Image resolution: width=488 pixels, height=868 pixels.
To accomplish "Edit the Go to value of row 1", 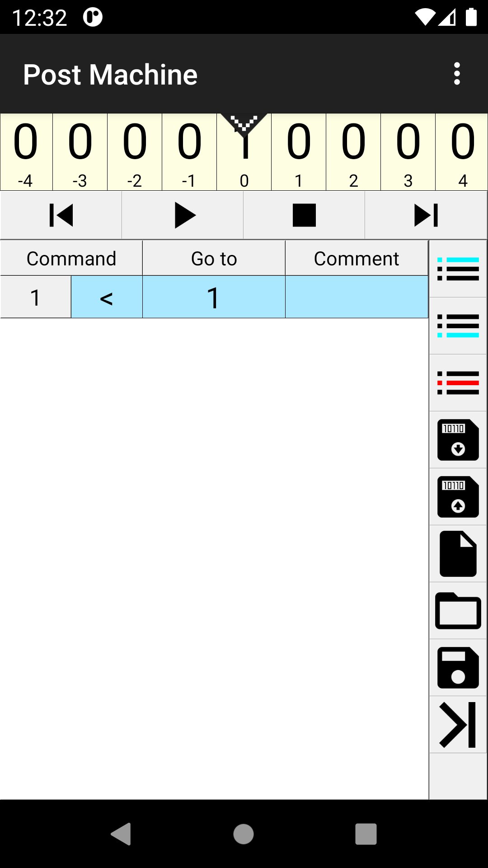I will (x=213, y=297).
